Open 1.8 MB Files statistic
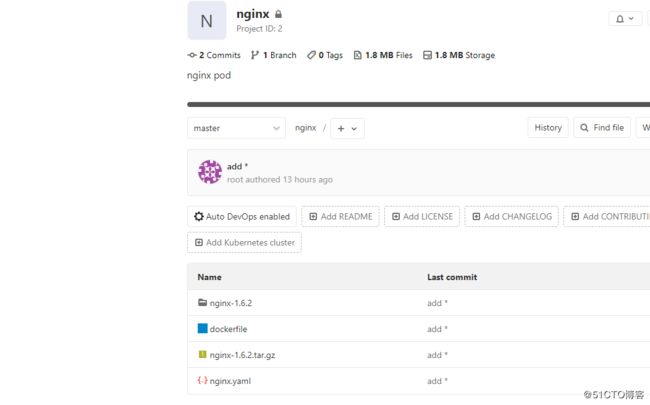Viewport: 650px width, 405px height. 383,55
